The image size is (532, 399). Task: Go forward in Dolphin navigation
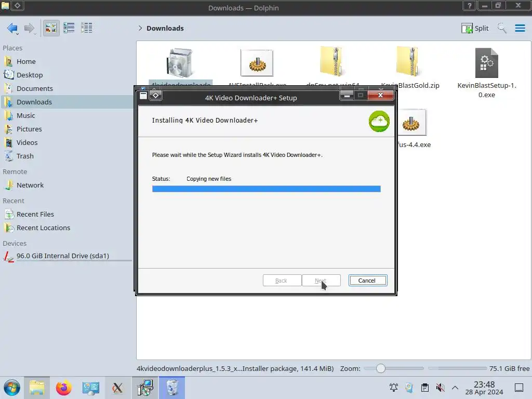pos(30,28)
